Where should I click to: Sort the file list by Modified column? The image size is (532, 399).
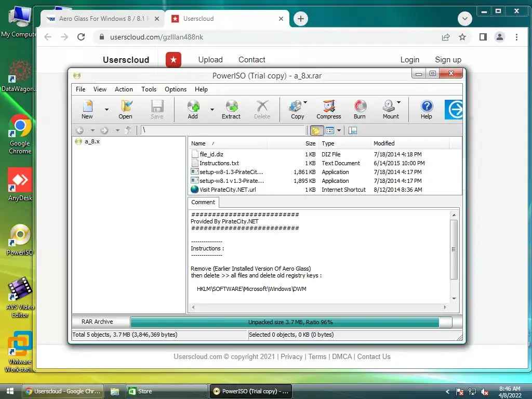[x=410, y=143]
